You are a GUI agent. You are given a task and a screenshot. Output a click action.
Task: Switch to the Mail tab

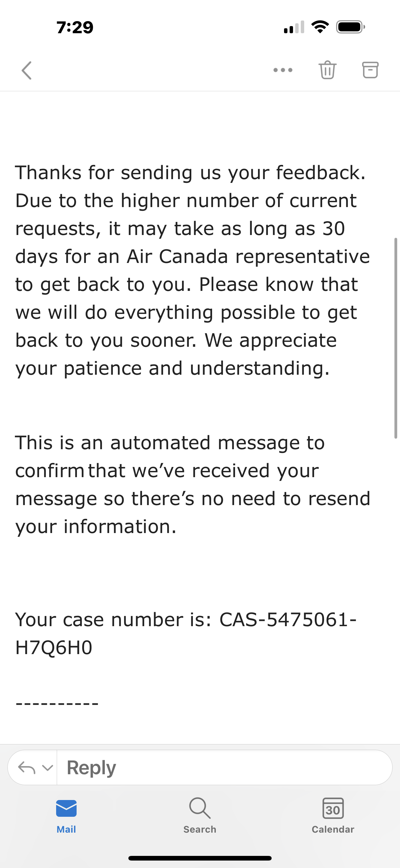click(66, 816)
